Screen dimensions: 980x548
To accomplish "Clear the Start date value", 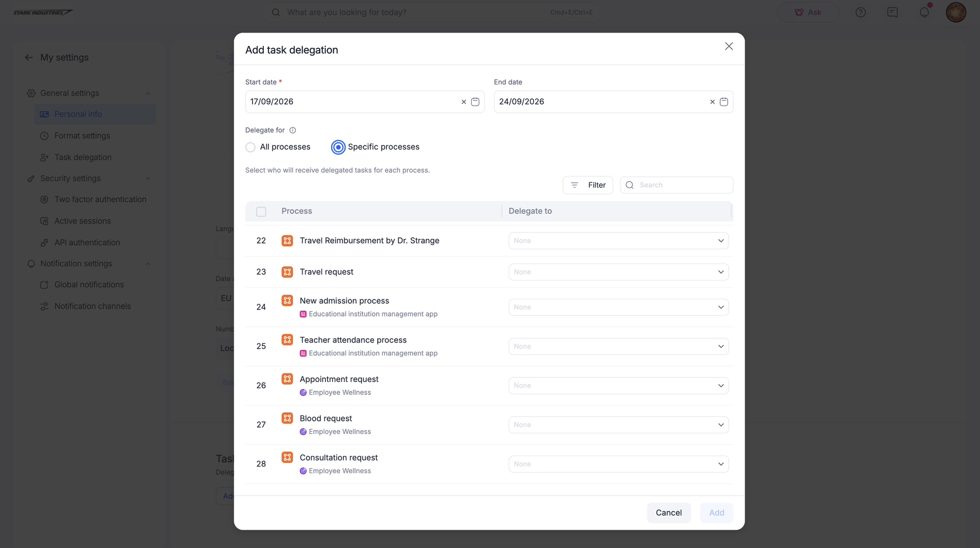I will [x=464, y=102].
